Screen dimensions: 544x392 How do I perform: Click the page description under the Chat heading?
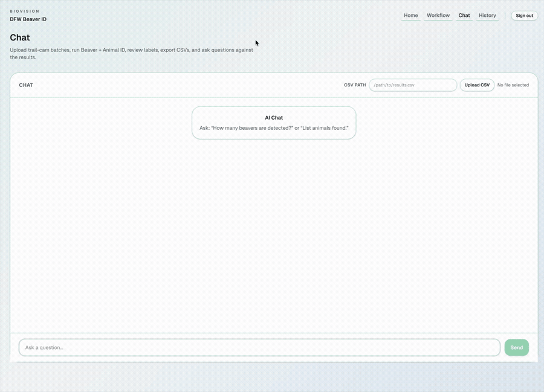(132, 53)
